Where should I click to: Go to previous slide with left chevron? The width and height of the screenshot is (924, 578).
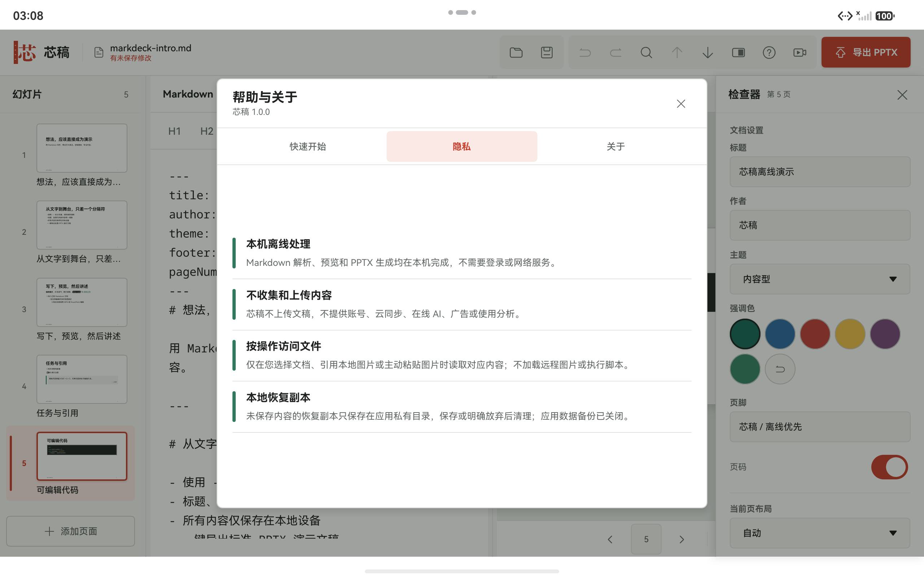610,539
